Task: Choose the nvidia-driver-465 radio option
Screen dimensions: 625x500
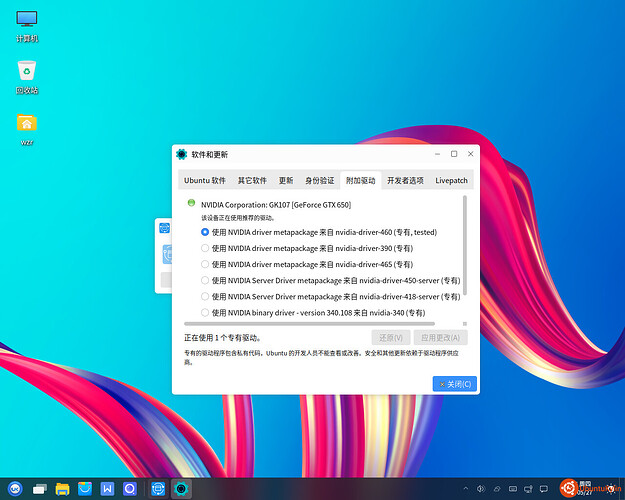Action: tap(205, 264)
